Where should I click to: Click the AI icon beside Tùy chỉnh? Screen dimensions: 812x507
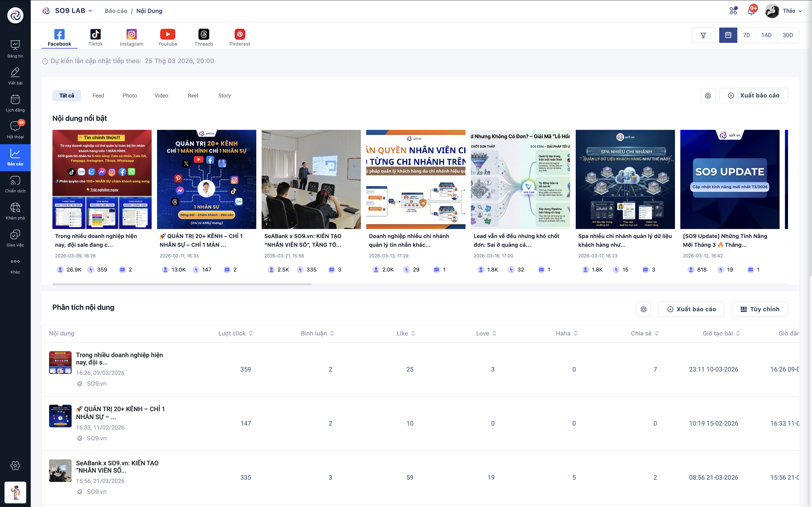[x=643, y=309]
